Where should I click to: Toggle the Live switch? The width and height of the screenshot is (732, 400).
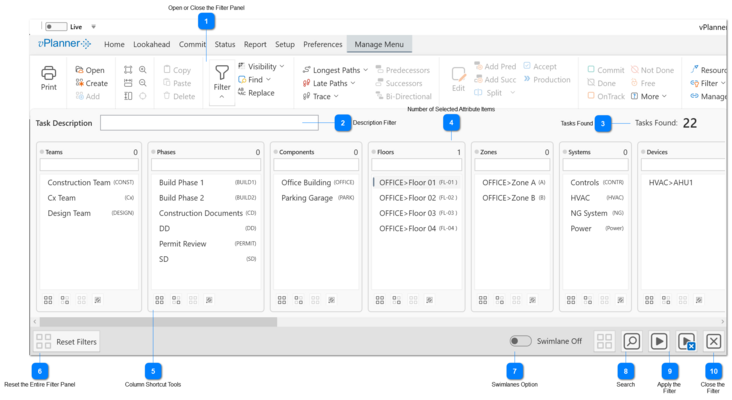pyautogui.click(x=56, y=27)
